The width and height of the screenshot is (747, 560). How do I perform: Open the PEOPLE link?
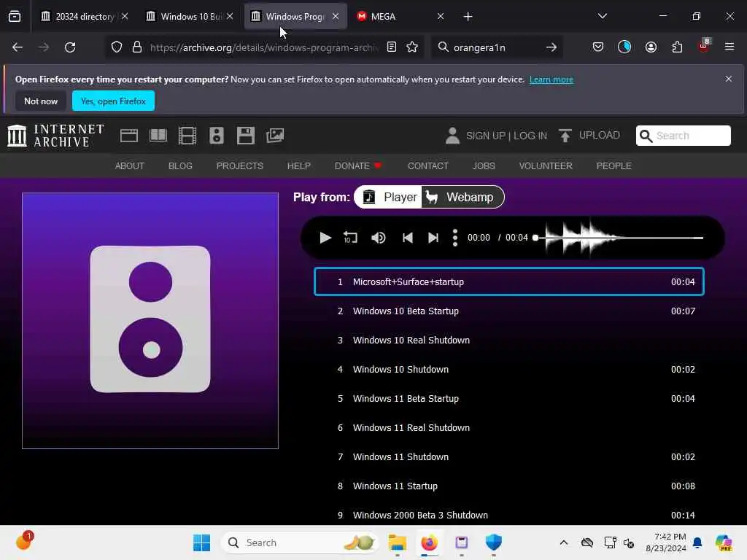click(x=614, y=166)
